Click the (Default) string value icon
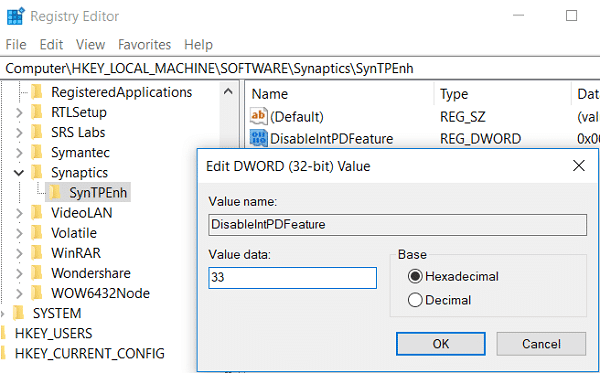Image resolution: width=600 pixels, height=373 pixels. tap(258, 116)
